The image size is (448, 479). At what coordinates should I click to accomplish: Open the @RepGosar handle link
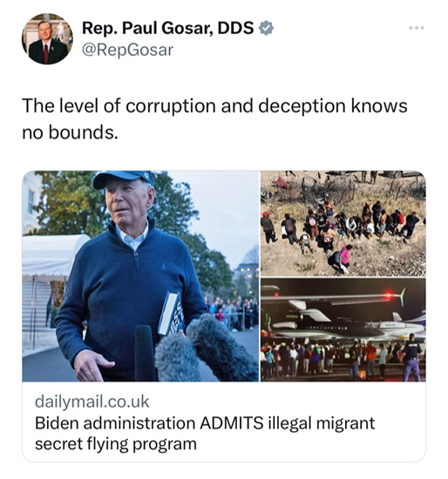[x=127, y=51]
